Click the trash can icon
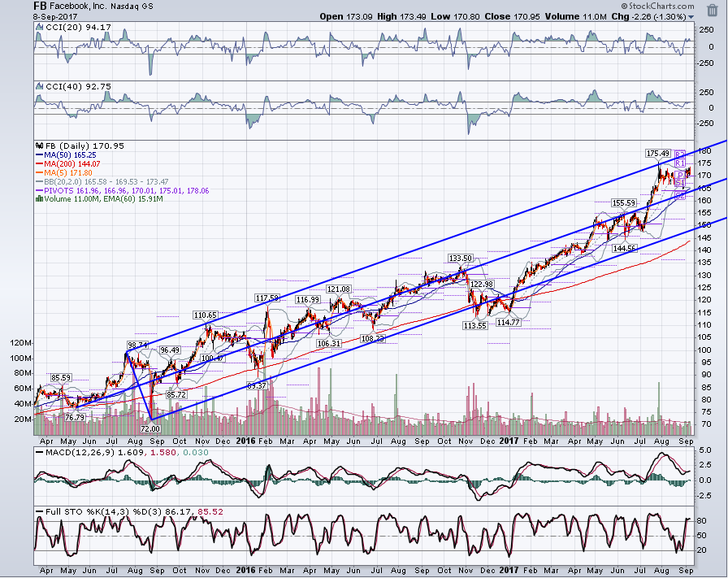The width and height of the screenshot is (728, 578). tap(713, 11)
